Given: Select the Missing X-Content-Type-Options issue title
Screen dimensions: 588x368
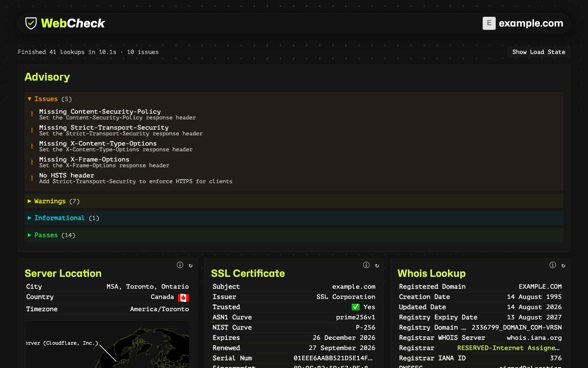Looking at the screenshot, I should (x=98, y=143).
